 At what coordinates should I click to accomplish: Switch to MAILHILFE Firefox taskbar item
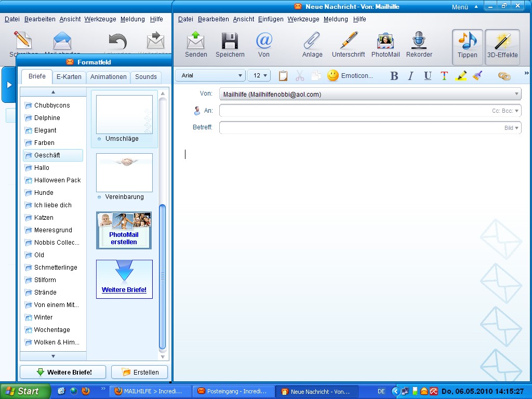[x=150, y=391]
